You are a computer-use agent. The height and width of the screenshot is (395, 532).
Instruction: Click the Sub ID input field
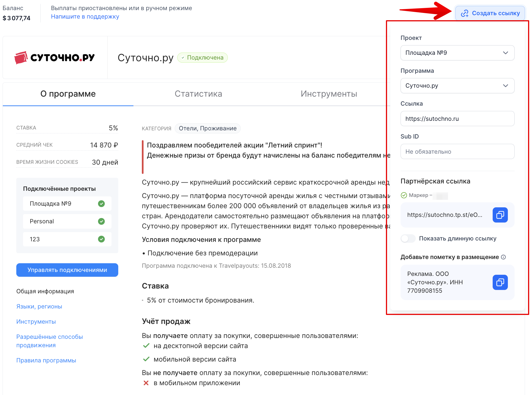[457, 151]
